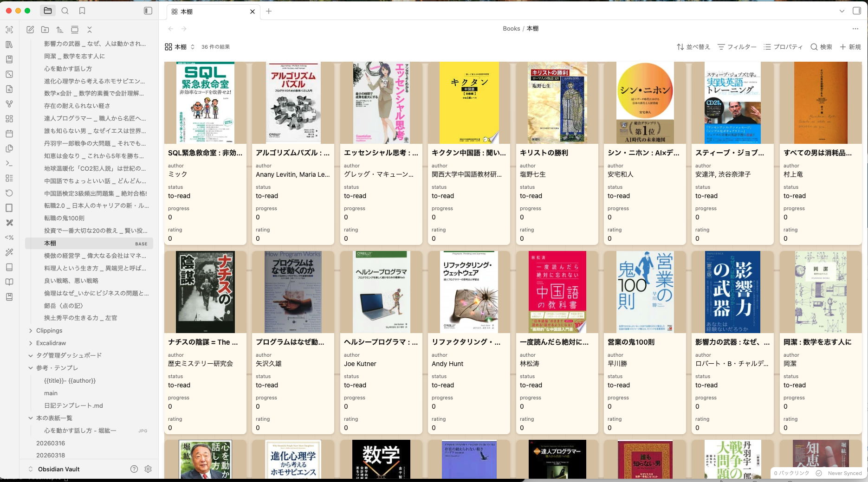Click the Books breadcrumb link

511,29
